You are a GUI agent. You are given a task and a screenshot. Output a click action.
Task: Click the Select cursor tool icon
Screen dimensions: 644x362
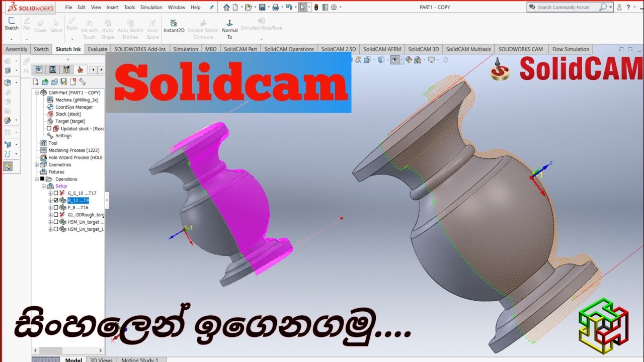tap(302, 7)
